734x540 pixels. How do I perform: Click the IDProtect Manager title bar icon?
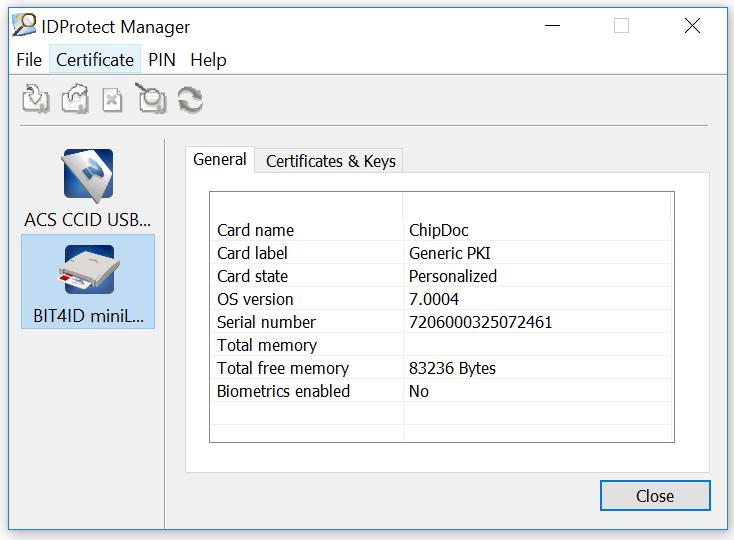pyautogui.click(x=24, y=25)
